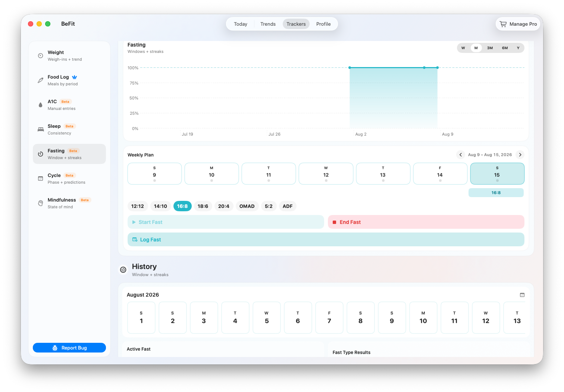Select the Y chart range
The height and width of the screenshot is (392, 564).
click(x=518, y=48)
